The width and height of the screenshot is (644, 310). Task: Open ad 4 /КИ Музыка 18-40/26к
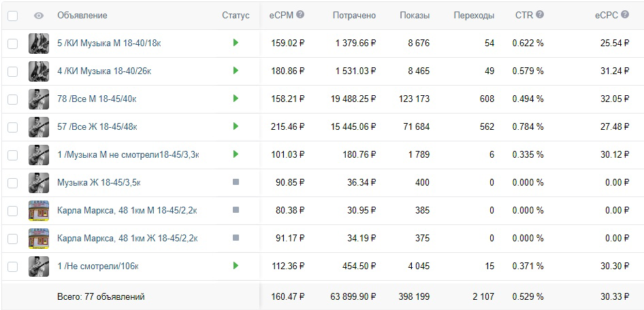point(104,71)
